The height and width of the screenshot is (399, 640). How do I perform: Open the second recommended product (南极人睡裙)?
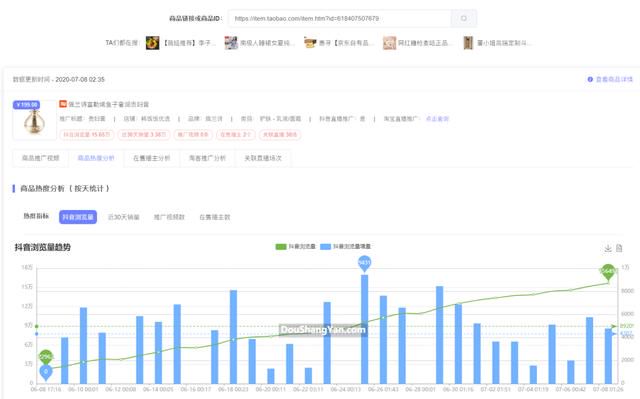(x=259, y=43)
